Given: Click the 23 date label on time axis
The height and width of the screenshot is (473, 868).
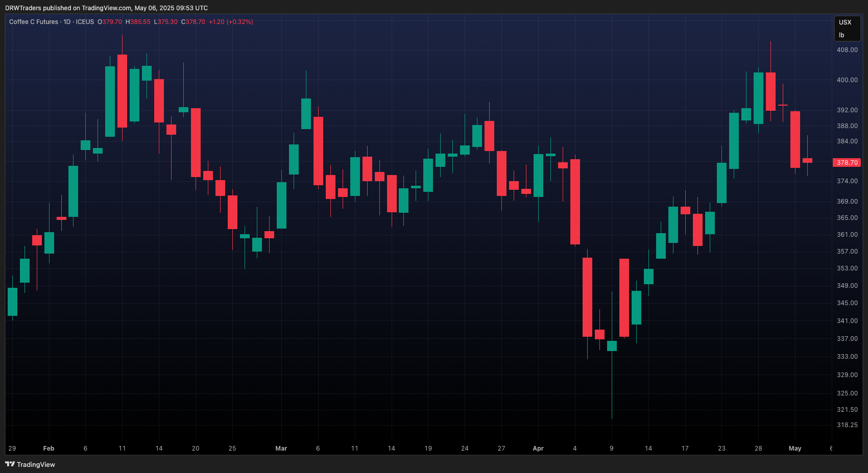Looking at the screenshot, I should point(721,449).
